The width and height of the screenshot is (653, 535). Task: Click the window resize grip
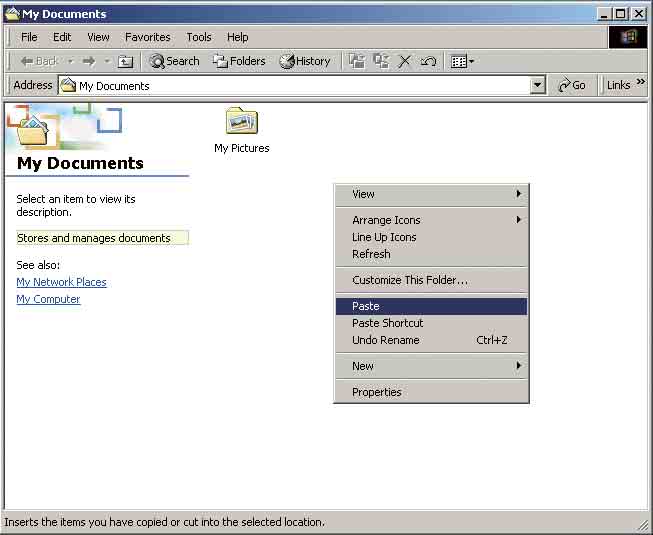click(644, 525)
